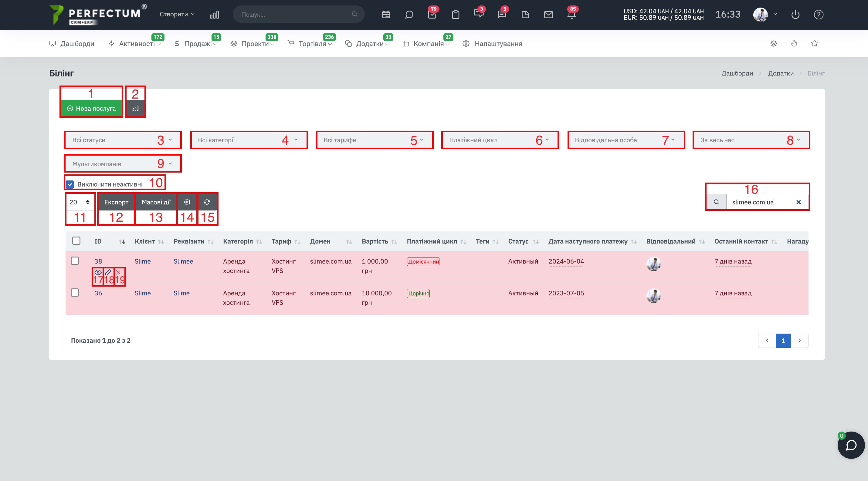
Task: Click the top Пошук search field
Action: pyautogui.click(x=299, y=14)
